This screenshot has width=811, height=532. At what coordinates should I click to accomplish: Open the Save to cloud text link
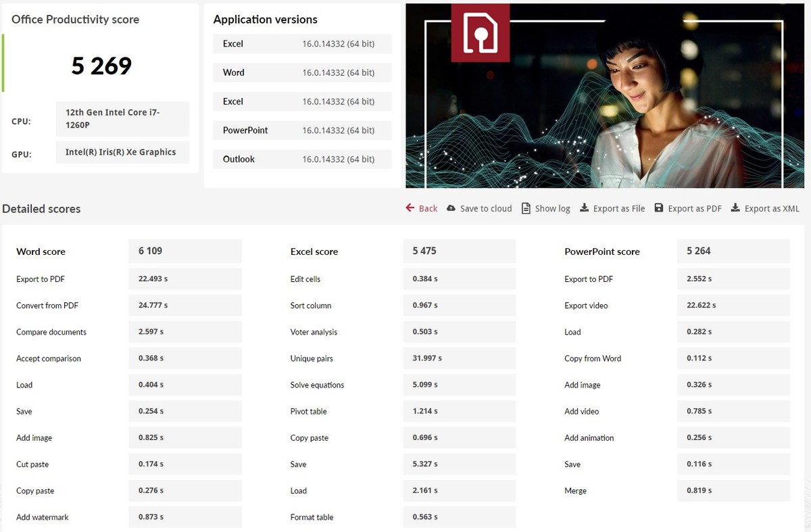coord(486,209)
